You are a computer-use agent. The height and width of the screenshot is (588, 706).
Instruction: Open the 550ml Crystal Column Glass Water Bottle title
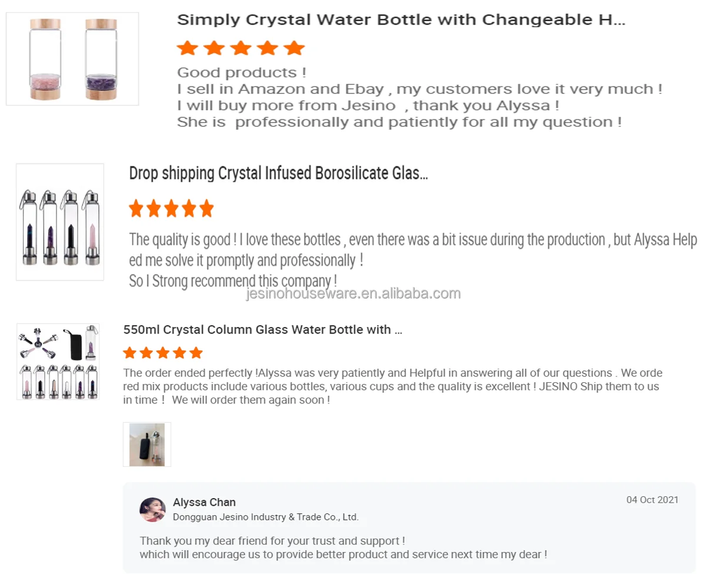click(262, 330)
